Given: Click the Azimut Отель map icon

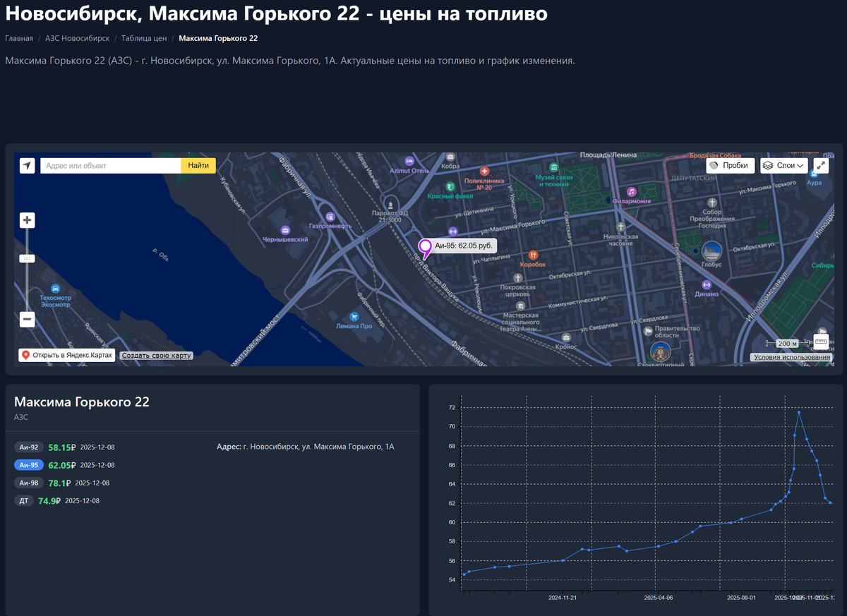Looking at the screenshot, I should pos(410,161).
